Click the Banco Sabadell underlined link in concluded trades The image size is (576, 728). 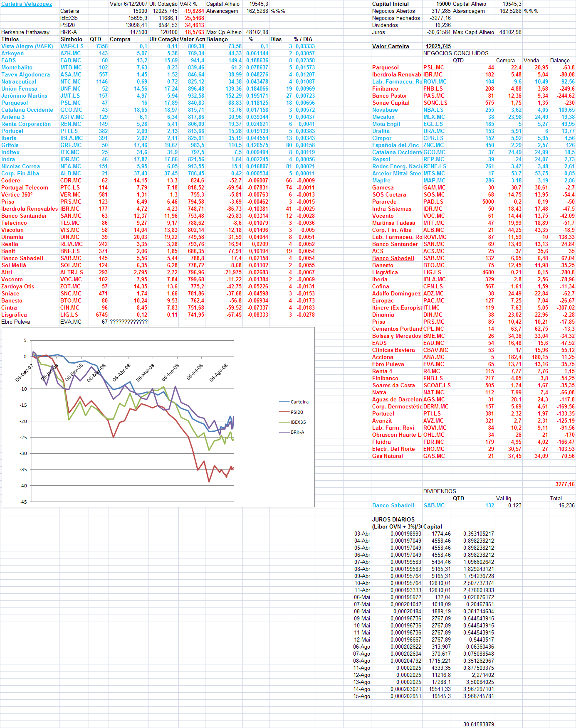point(393,258)
